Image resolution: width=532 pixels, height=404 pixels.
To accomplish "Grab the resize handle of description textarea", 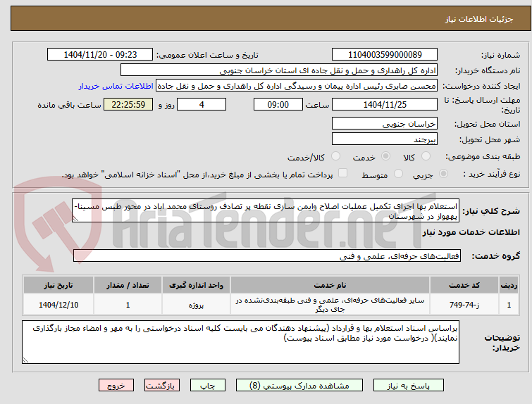I will [75, 219].
